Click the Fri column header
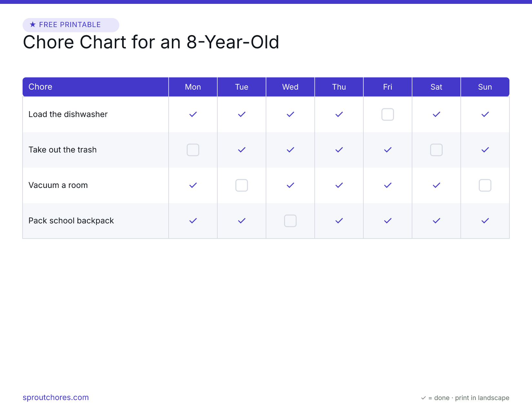Viewport: 532px width, 411px height. point(388,87)
